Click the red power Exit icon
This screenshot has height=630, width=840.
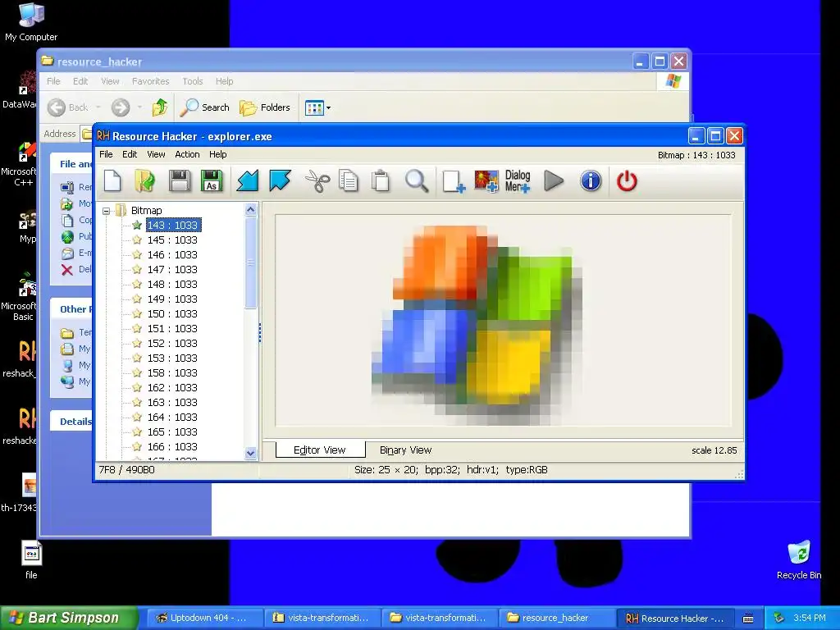coord(627,180)
